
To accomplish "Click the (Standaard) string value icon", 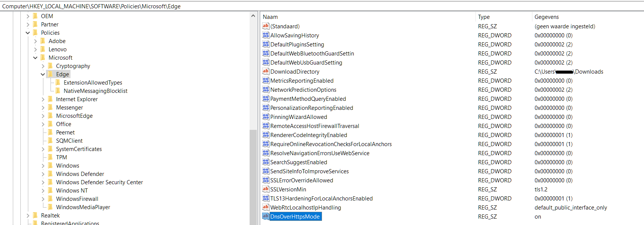I will [266, 26].
